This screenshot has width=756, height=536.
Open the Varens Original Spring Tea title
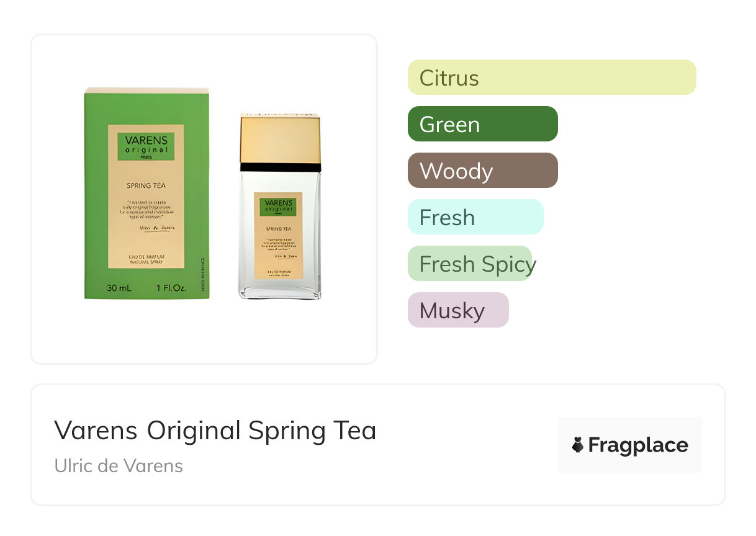pos(215,431)
